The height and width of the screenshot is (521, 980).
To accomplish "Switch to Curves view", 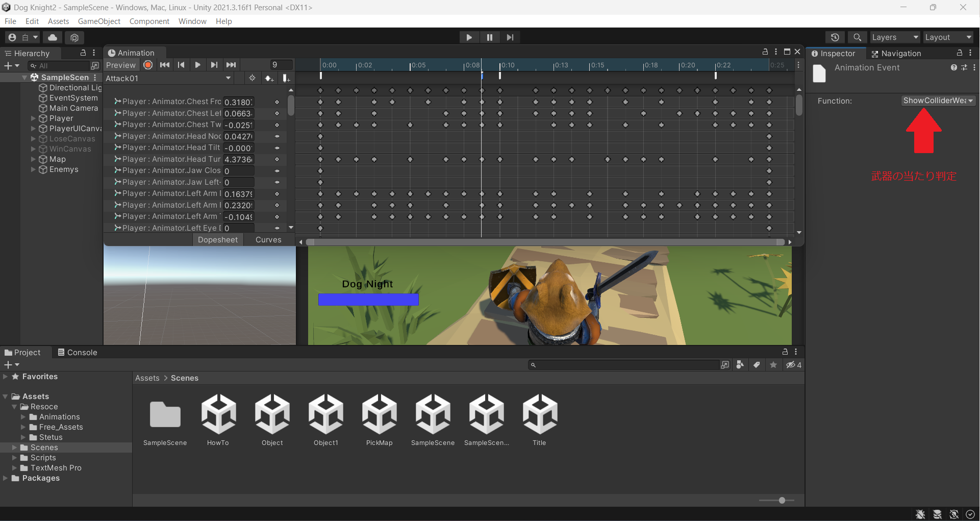I will pyautogui.click(x=268, y=239).
